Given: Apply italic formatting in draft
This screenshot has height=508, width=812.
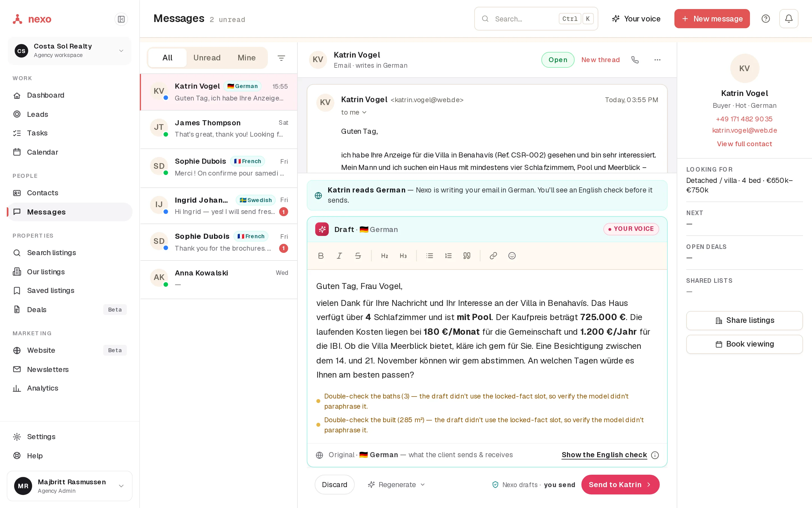Looking at the screenshot, I should tap(339, 256).
